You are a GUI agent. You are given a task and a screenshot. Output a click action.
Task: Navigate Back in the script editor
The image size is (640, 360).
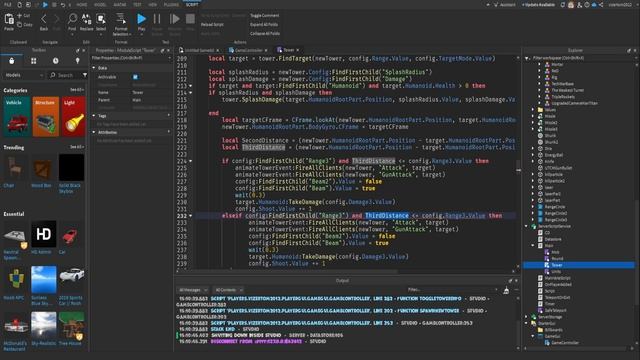[44, 22]
